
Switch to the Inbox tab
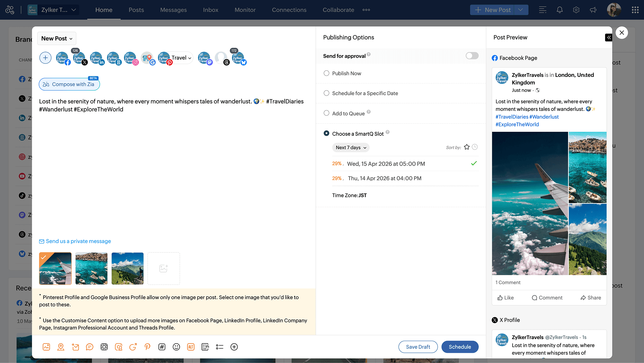[211, 10]
